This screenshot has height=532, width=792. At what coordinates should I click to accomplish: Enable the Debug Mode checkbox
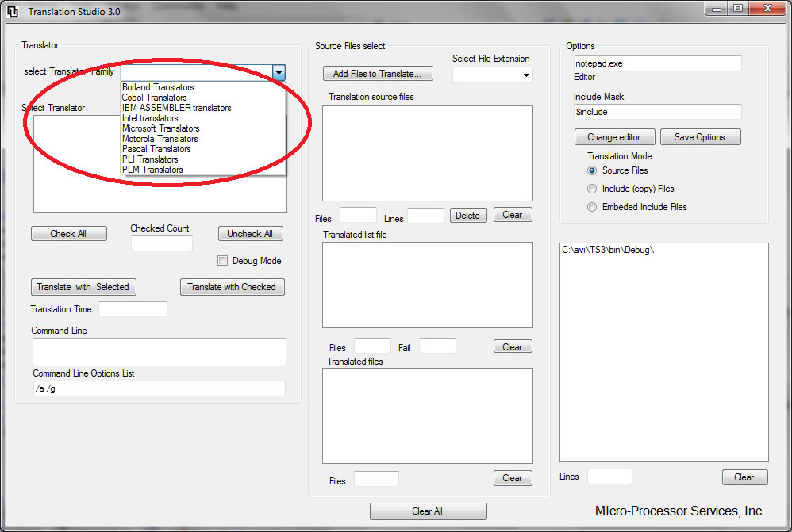tap(222, 260)
